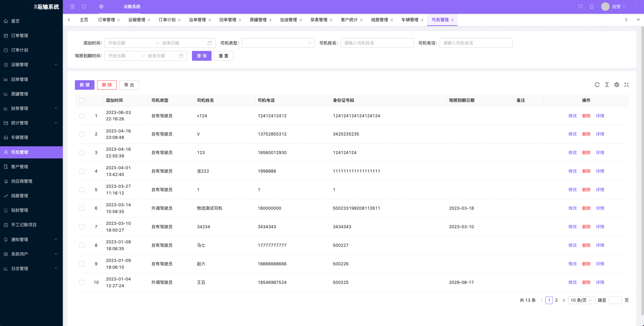644x326 pixels.
Task: Click the refresh page icon in header
Action: click(x=84, y=6)
